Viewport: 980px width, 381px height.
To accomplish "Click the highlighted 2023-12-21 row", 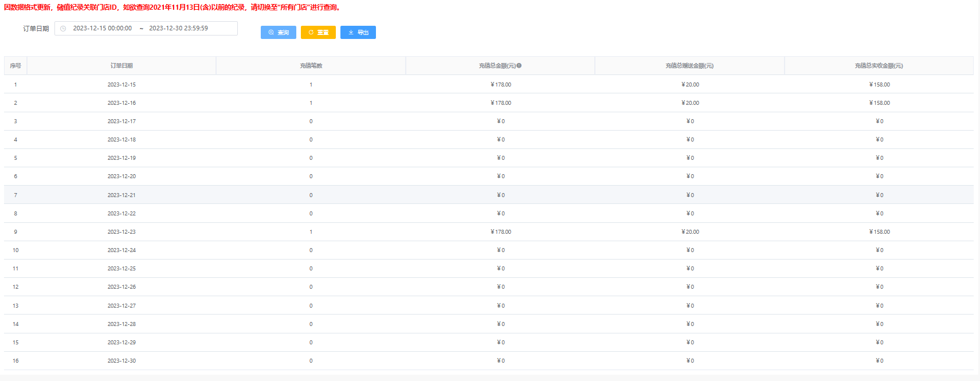I will [x=121, y=195].
